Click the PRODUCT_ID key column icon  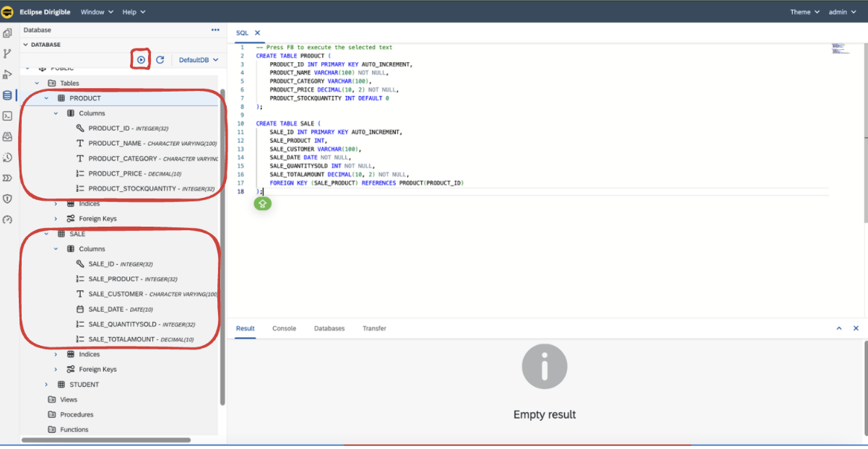pyautogui.click(x=80, y=128)
